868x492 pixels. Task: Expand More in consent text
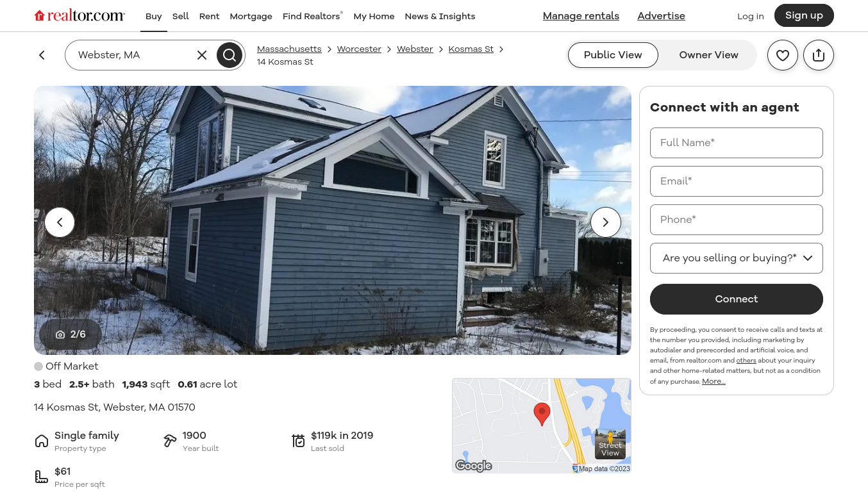coord(714,381)
